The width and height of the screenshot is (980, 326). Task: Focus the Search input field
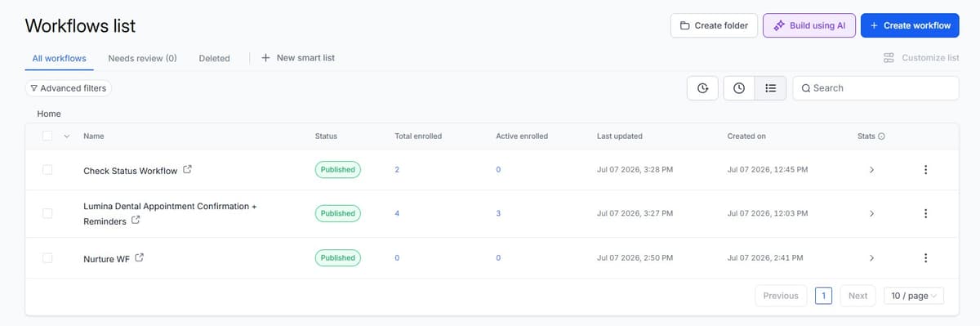point(875,88)
